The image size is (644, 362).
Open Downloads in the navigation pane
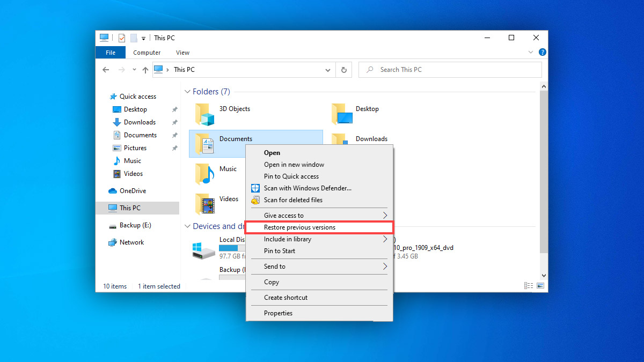click(x=140, y=122)
